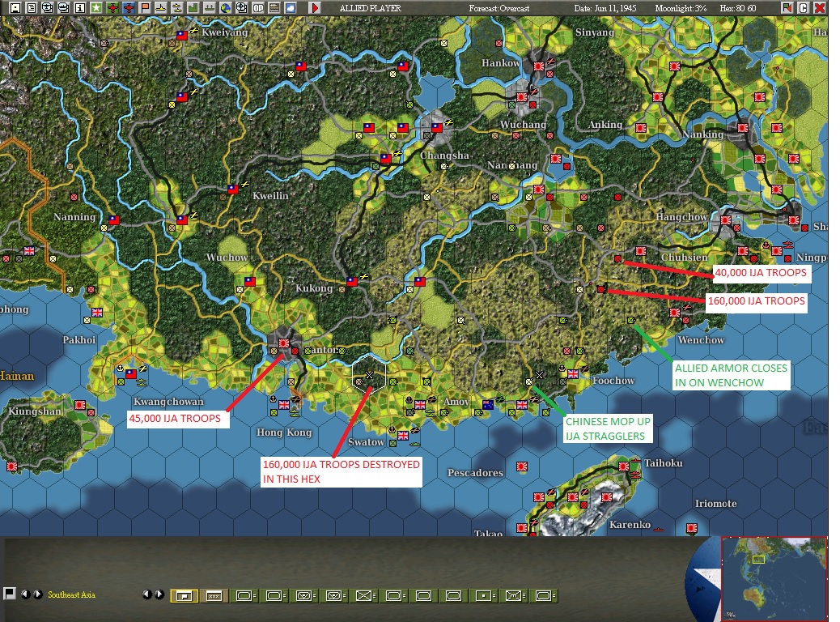Click the Iriomote island label
The width and height of the screenshot is (840, 622).
715,504
